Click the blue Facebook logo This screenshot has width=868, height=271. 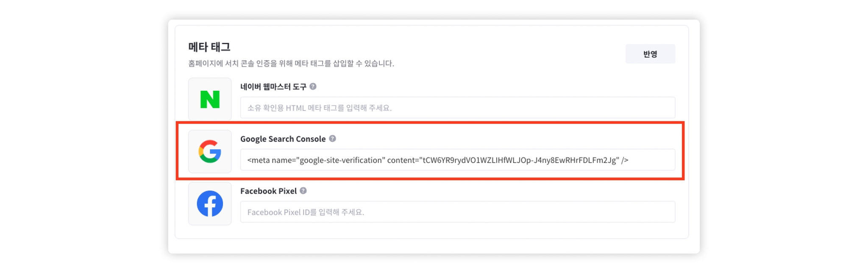click(x=210, y=204)
